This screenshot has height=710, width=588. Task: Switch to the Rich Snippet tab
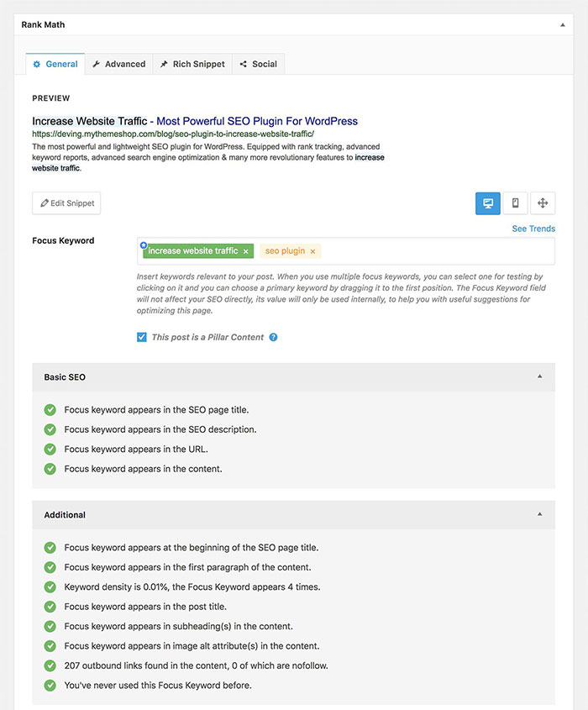(x=192, y=64)
